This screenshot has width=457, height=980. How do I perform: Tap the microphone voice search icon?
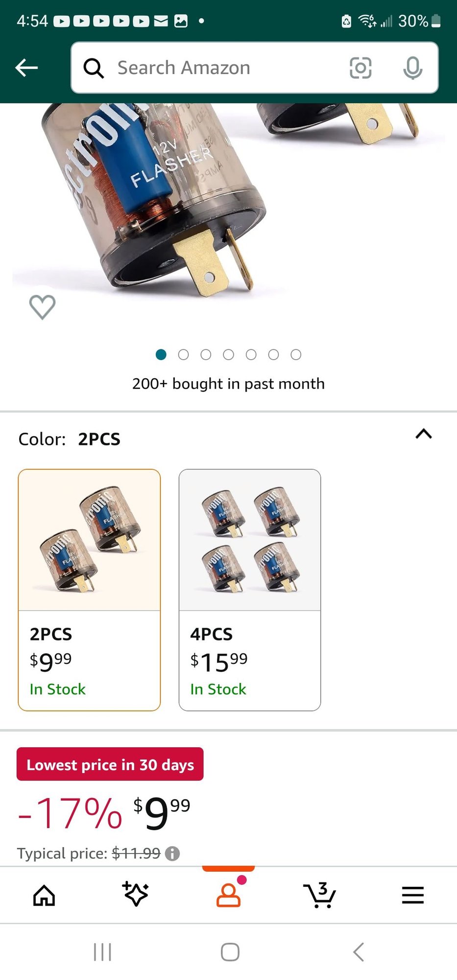point(412,68)
